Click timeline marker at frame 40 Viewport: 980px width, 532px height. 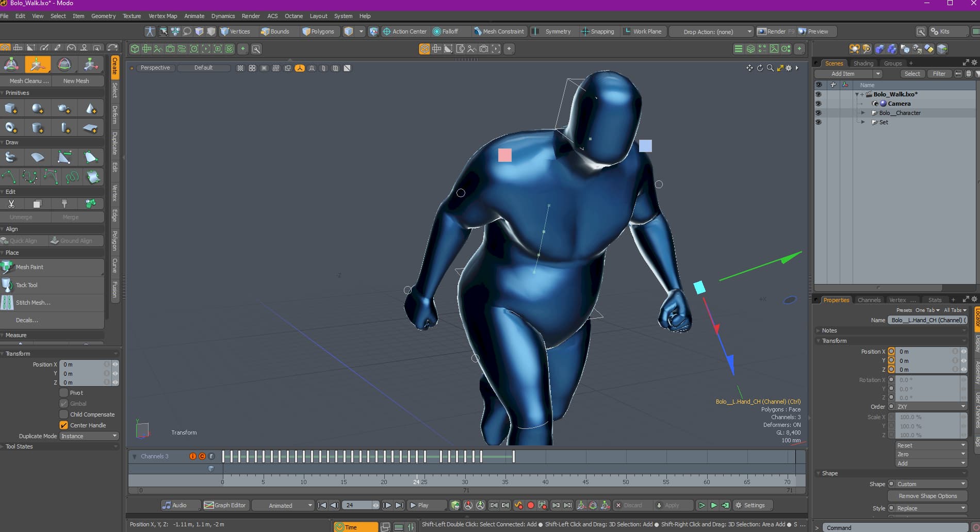click(x=545, y=482)
